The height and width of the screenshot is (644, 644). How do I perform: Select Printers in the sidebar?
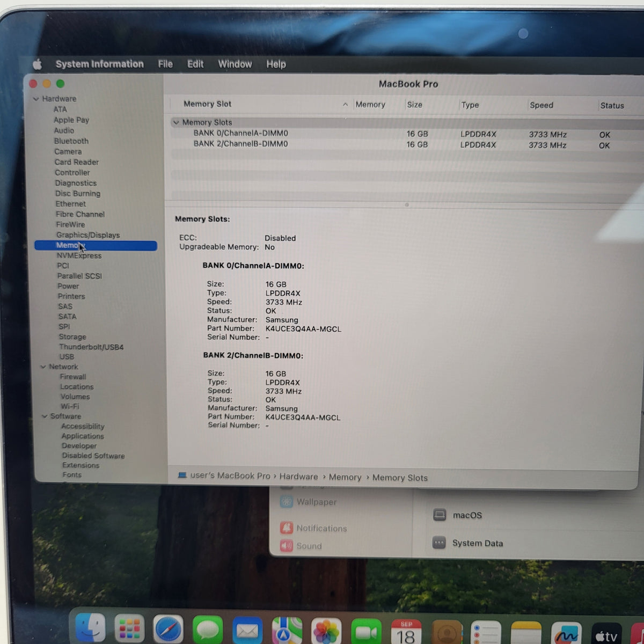(x=71, y=296)
